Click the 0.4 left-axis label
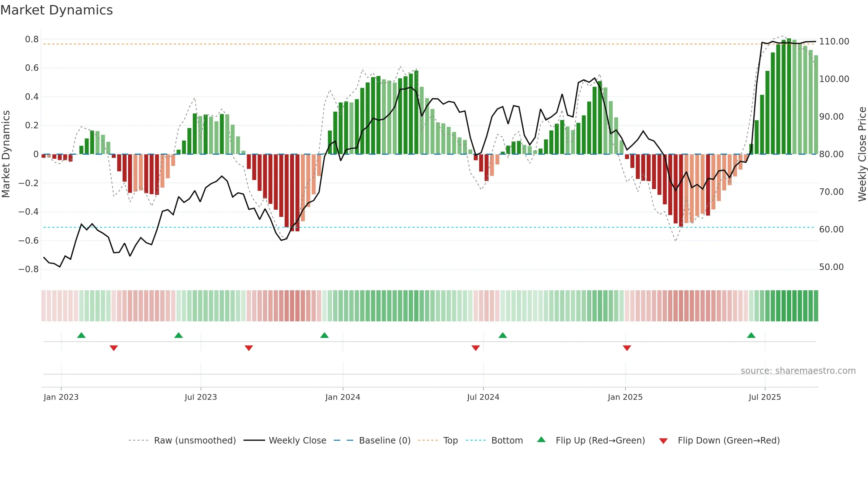This screenshot has height=488, width=868. tap(32, 97)
